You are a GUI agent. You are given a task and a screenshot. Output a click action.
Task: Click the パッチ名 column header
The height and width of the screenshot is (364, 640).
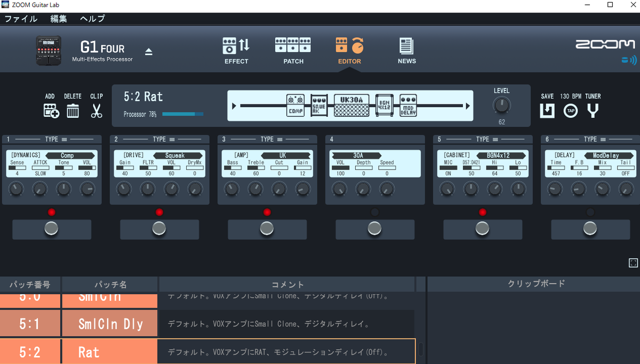[x=110, y=285]
